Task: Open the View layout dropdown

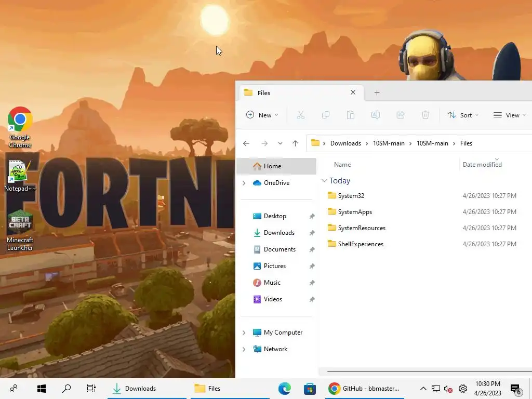Action: pos(510,115)
